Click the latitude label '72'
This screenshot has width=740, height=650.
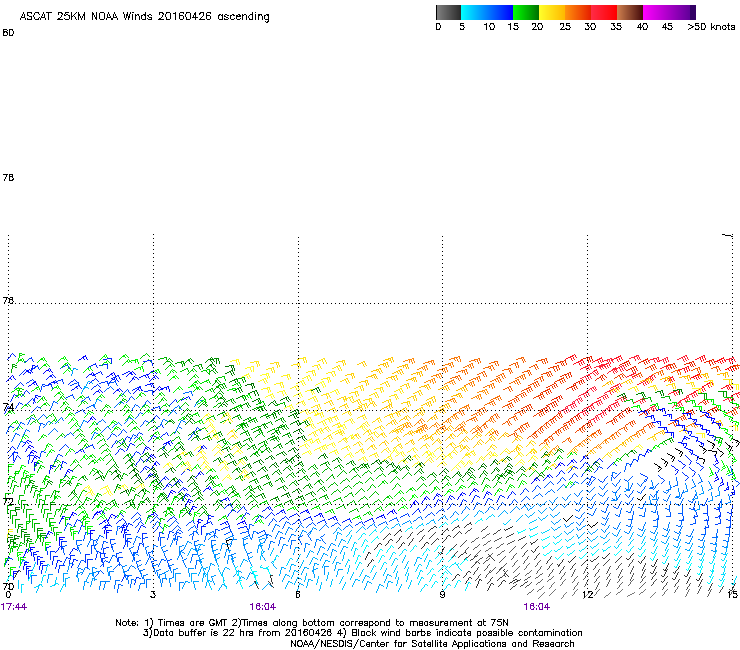pos(8,501)
